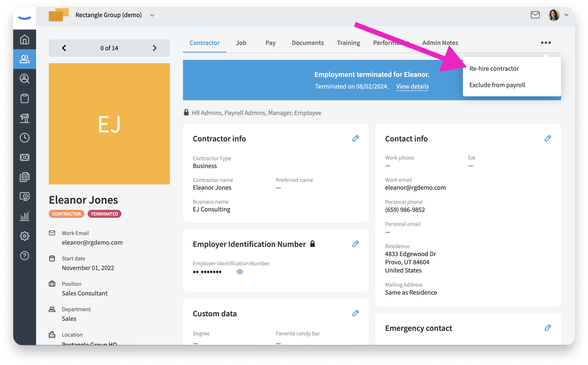The image size is (588, 365).
Task: Open the mail inbox icon
Action: 535,15
